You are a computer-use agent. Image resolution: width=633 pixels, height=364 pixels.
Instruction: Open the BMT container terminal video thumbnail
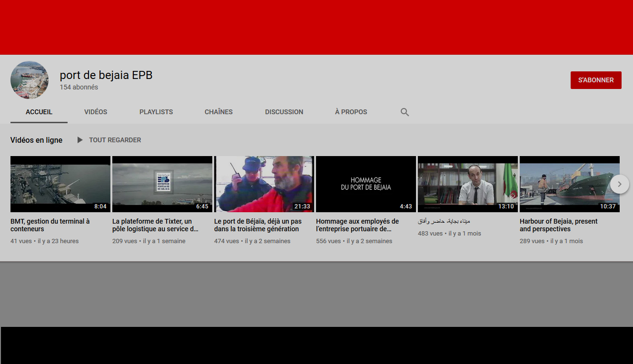point(60,184)
